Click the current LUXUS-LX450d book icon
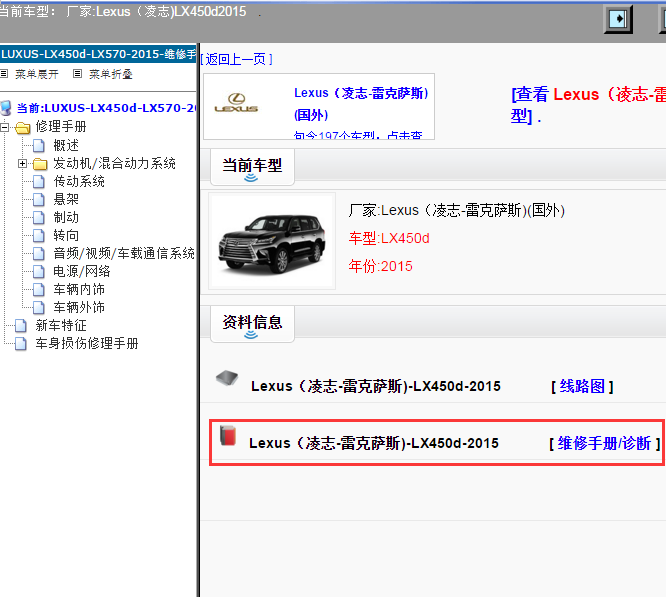This screenshot has height=597, width=666. pos(6,108)
